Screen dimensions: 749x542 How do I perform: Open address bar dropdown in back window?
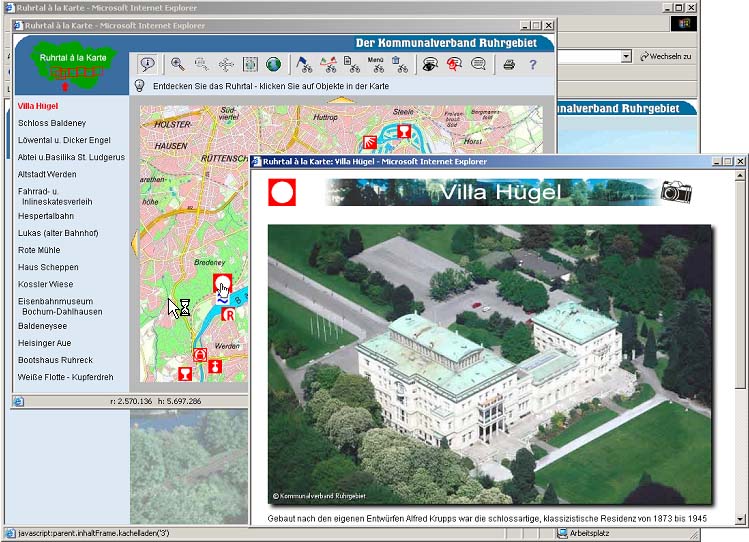coord(626,56)
